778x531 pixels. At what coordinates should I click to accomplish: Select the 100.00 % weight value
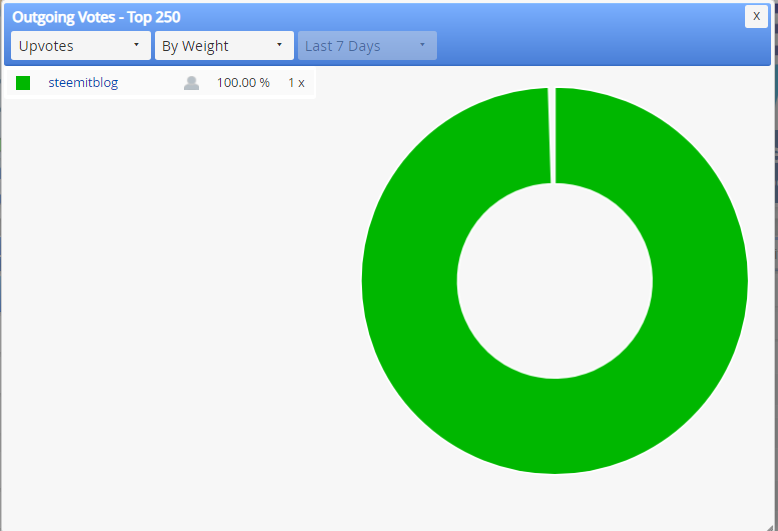tap(243, 83)
